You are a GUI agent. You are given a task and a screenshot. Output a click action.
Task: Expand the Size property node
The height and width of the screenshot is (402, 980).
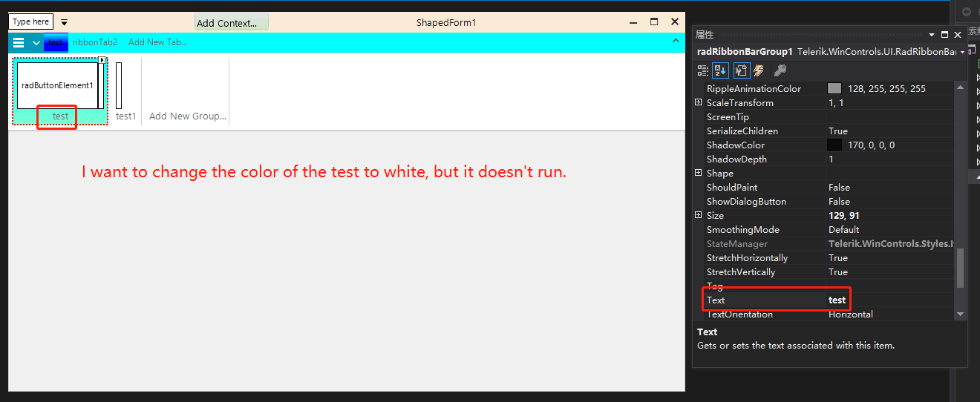coord(698,215)
